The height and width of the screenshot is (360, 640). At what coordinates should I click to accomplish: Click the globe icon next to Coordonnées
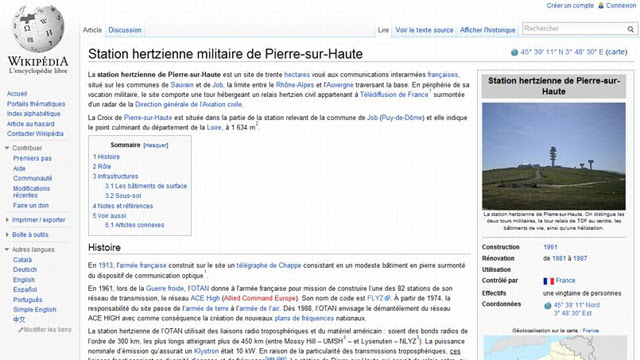tap(548, 305)
